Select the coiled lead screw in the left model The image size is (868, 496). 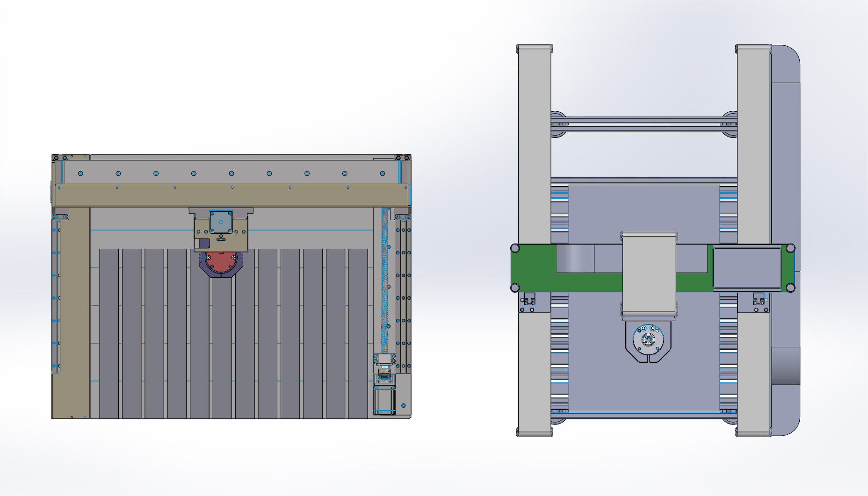click(385, 280)
